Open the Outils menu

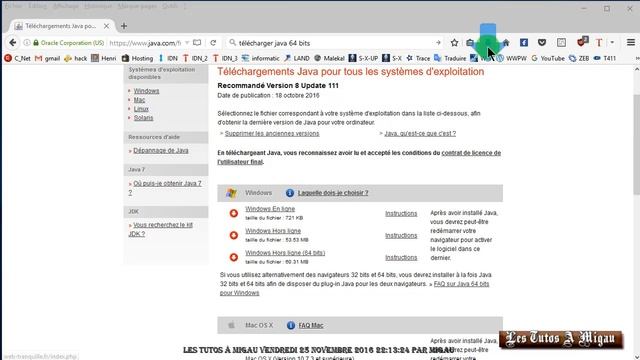[170, 6]
